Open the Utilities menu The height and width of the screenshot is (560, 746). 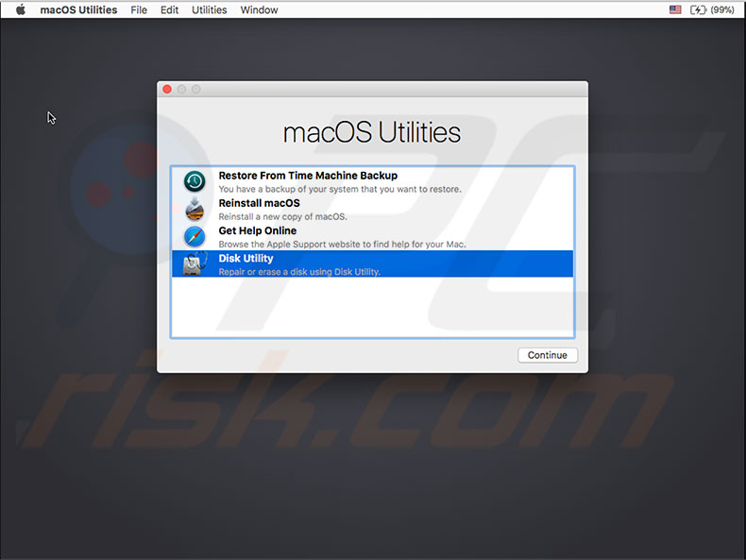click(210, 9)
